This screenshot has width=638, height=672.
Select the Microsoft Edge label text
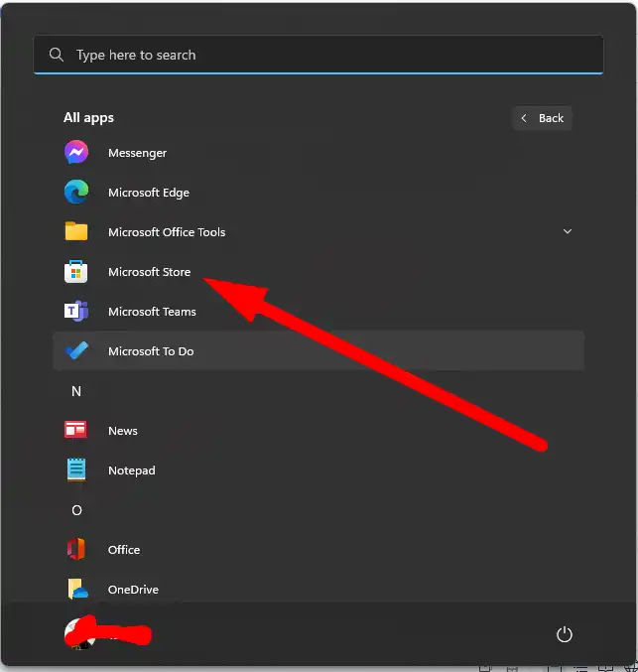point(149,193)
